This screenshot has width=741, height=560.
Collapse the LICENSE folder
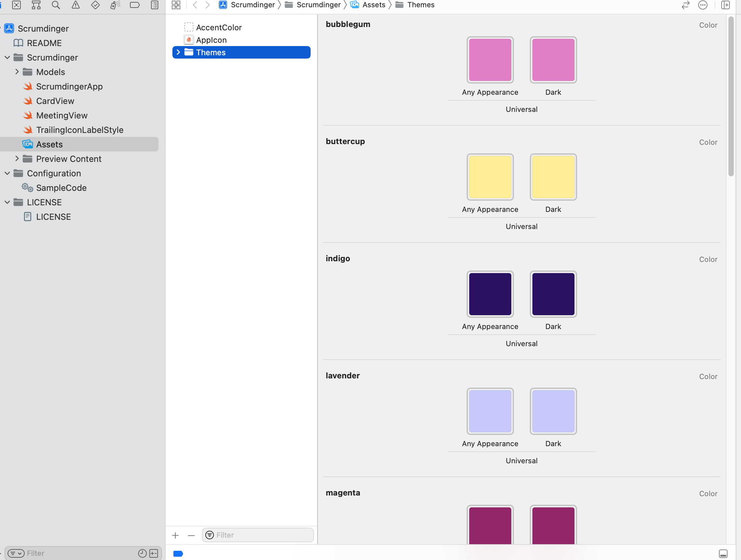(7, 202)
